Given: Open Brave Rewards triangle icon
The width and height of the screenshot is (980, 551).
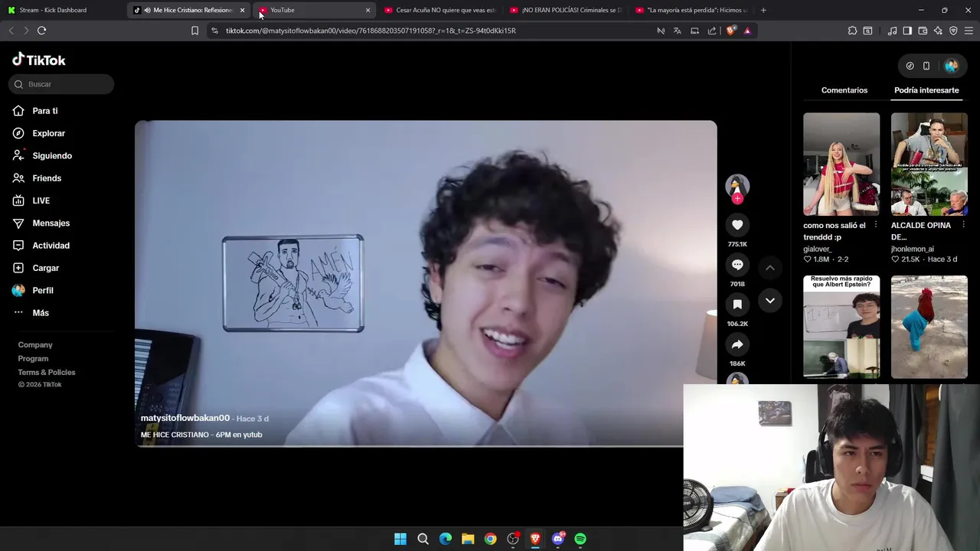Looking at the screenshot, I should click(x=747, y=31).
